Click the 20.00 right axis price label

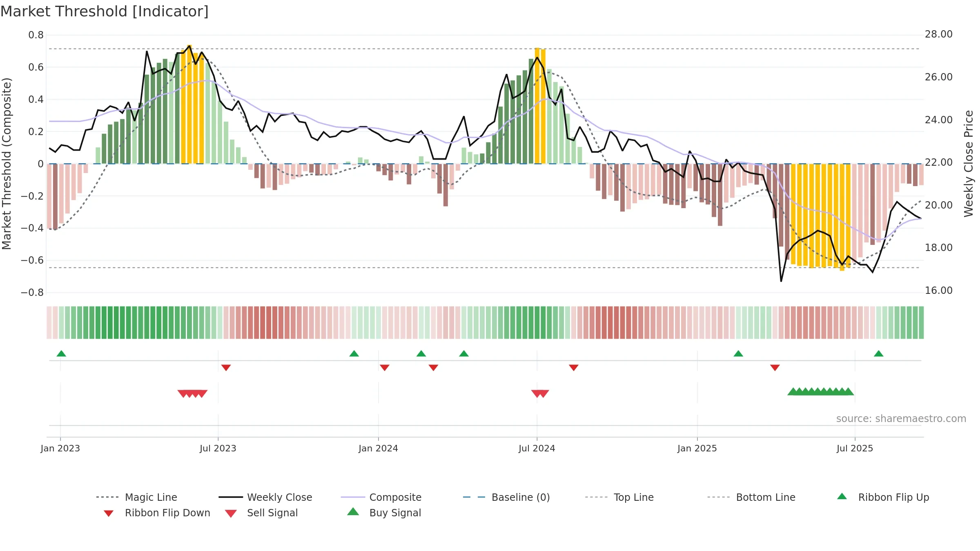coord(939,205)
